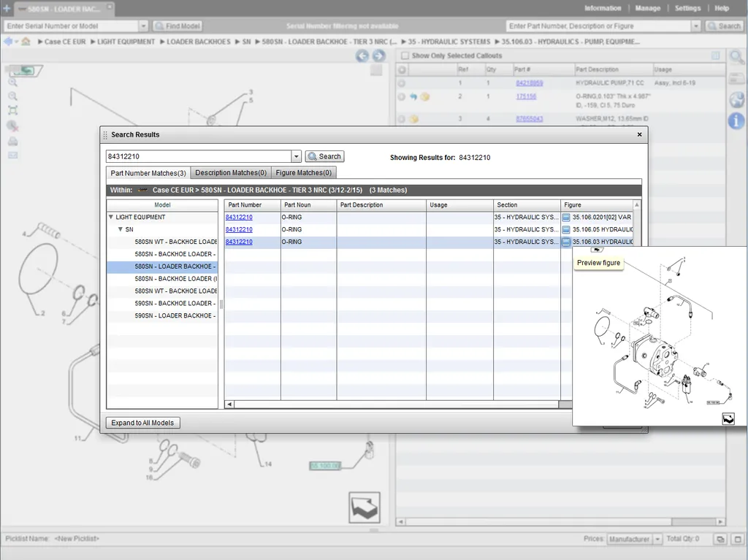This screenshot has height=560, width=748.
Task: Open the Help menu
Action: 721,8
